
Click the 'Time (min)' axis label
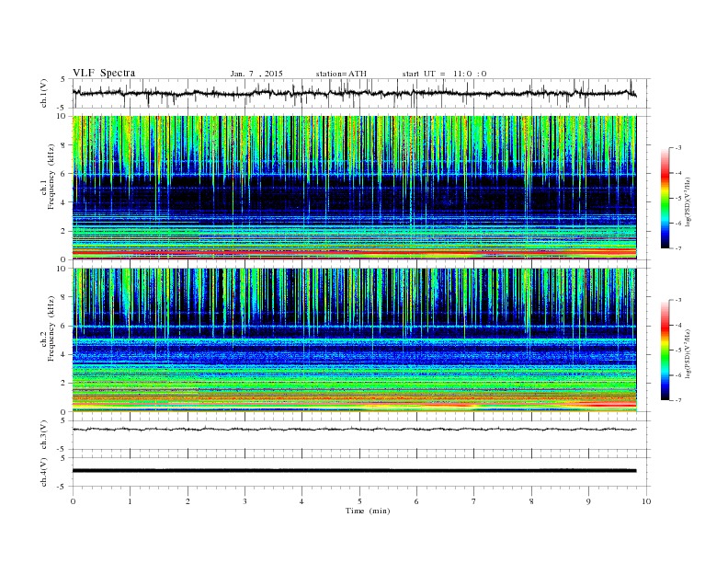pyautogui.click(x=368, y=511)
